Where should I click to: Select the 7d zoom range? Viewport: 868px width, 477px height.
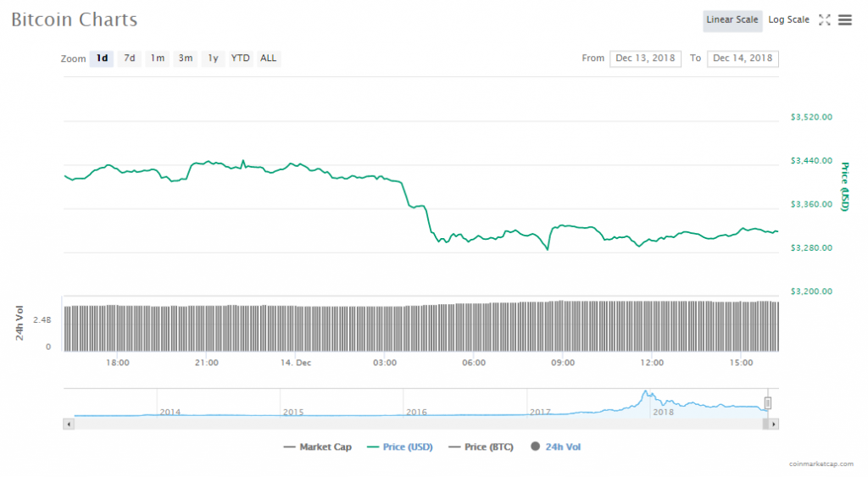(x=130, y=58)
